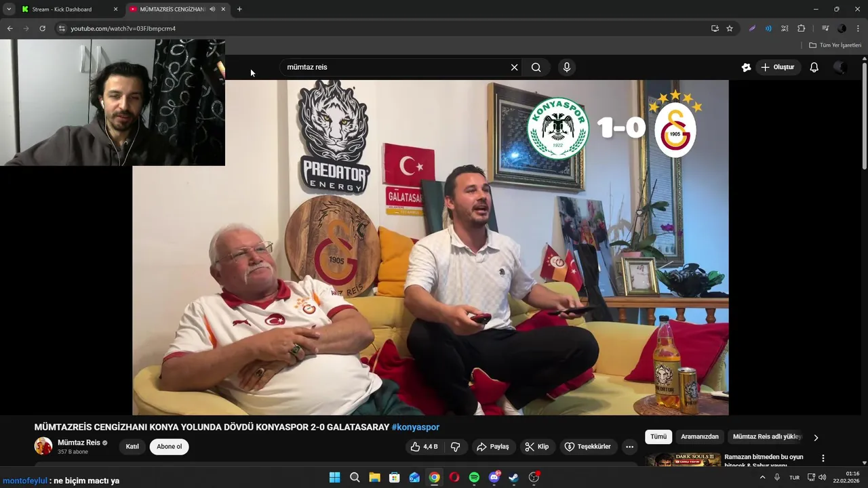Mute the tab via speaker icon
This screenshot has height=488, width=868.
[x=212, y=9]
